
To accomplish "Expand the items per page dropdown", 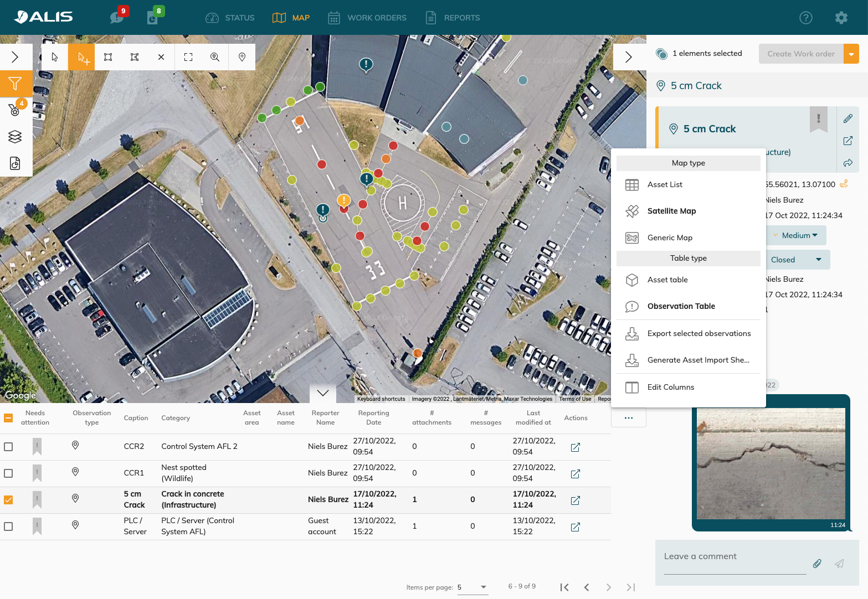I will [472, 587].
